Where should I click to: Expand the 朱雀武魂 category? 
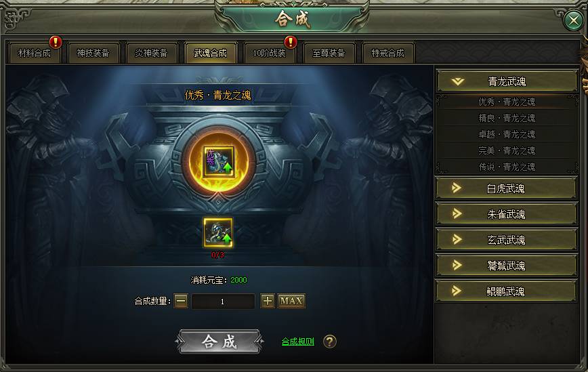click(506, 214)
